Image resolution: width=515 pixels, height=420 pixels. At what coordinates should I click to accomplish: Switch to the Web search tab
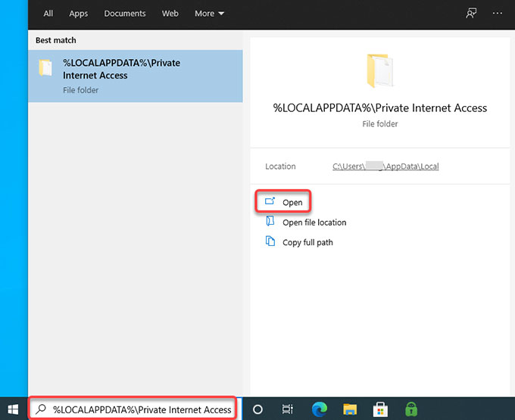pyautogui.click(x=170, y=14)
